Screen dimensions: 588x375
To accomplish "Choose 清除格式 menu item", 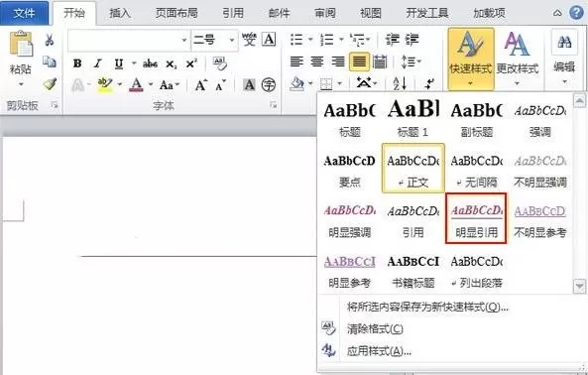I will 375,329.
